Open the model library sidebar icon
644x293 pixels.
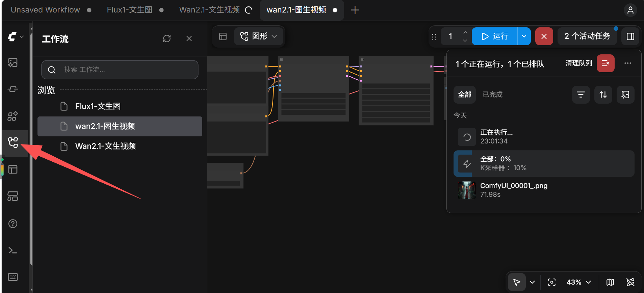coord(13,116)
